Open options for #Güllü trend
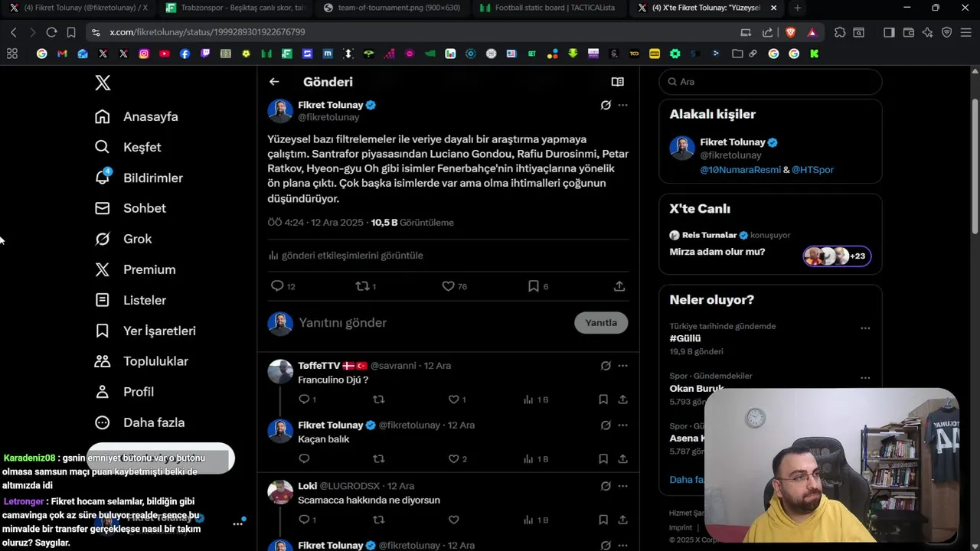The width and height of the screenshot is (980, 551). click(x=865, y=328)
